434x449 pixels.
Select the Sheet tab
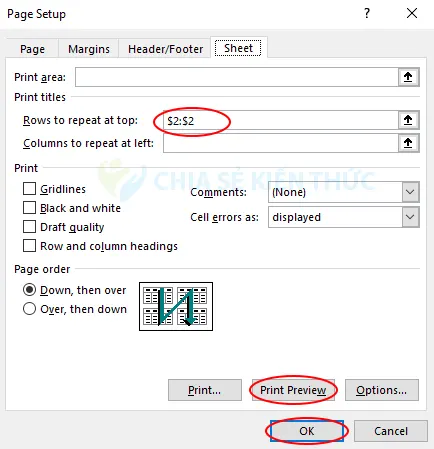coord(238,48)
